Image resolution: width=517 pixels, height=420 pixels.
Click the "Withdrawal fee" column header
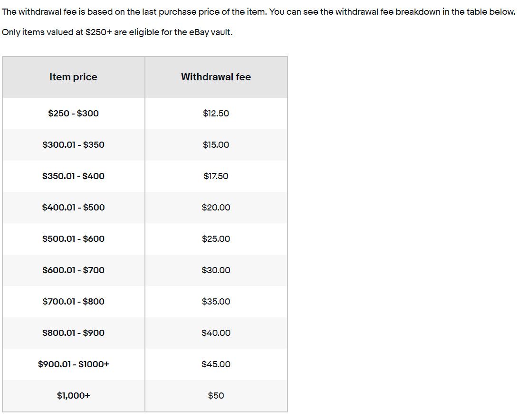(x=216, y=77)
